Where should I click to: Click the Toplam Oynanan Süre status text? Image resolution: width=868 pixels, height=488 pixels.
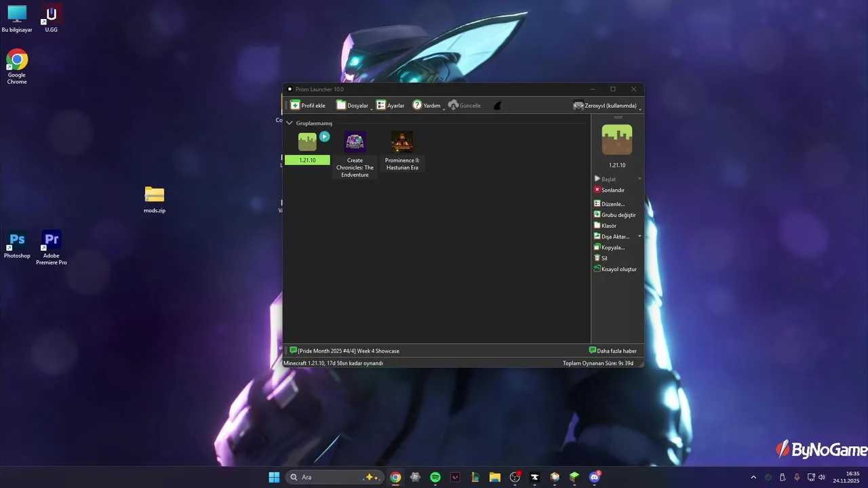click(x=598, y=363)
